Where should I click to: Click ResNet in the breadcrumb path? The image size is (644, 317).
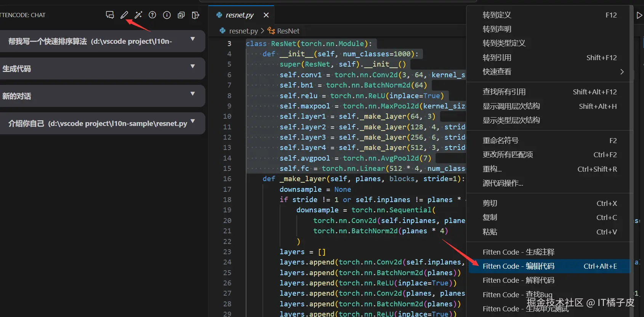click(288, 31)
